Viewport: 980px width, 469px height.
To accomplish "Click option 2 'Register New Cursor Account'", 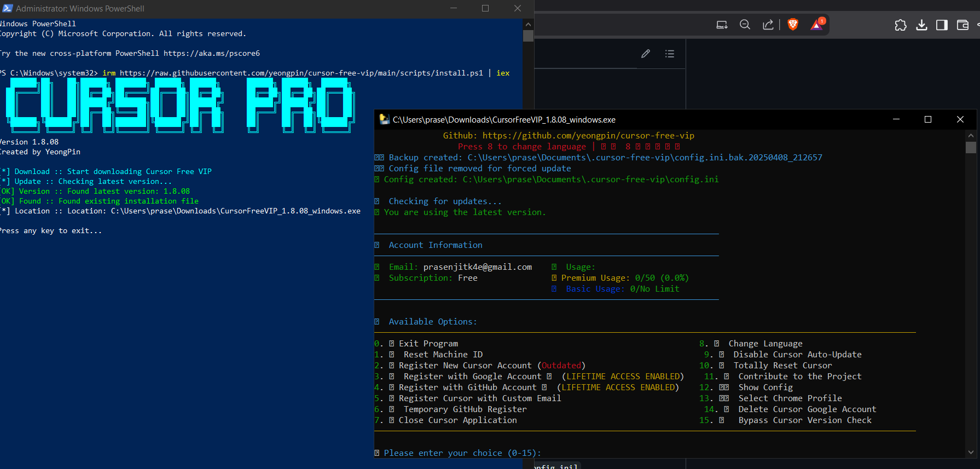I will 480,366.
